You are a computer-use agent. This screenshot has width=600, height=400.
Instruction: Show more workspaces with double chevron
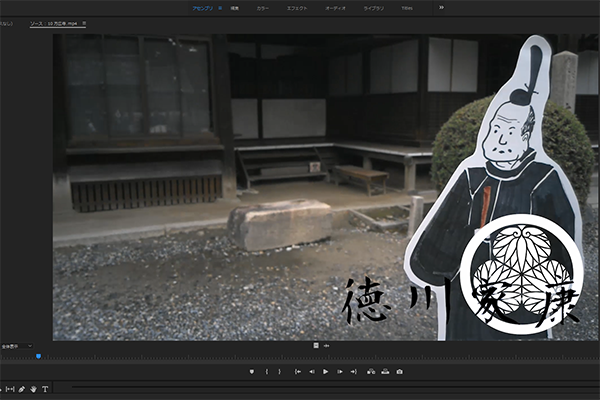[x=441, y=7]
